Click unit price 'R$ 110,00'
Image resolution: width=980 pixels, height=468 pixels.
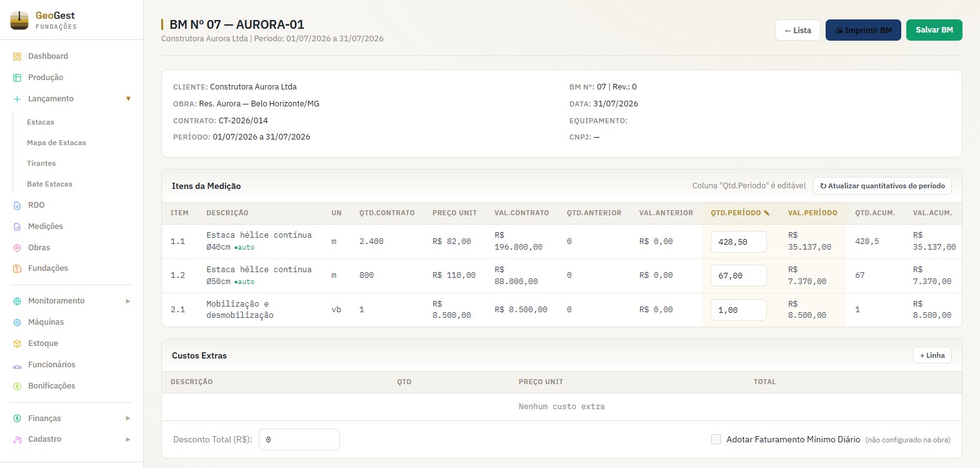click(454, 275)
